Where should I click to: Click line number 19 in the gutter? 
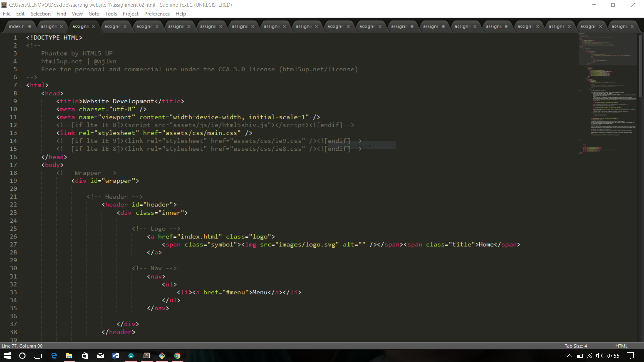(13, 181)
